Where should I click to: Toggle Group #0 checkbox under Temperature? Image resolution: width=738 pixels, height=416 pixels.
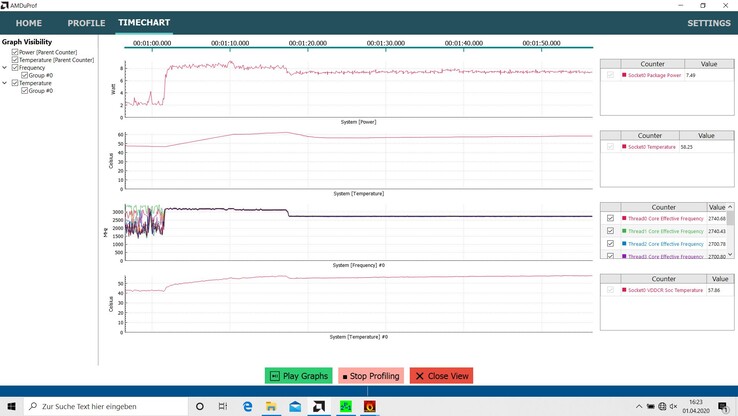pyautogui.click(x=24, y=90)
